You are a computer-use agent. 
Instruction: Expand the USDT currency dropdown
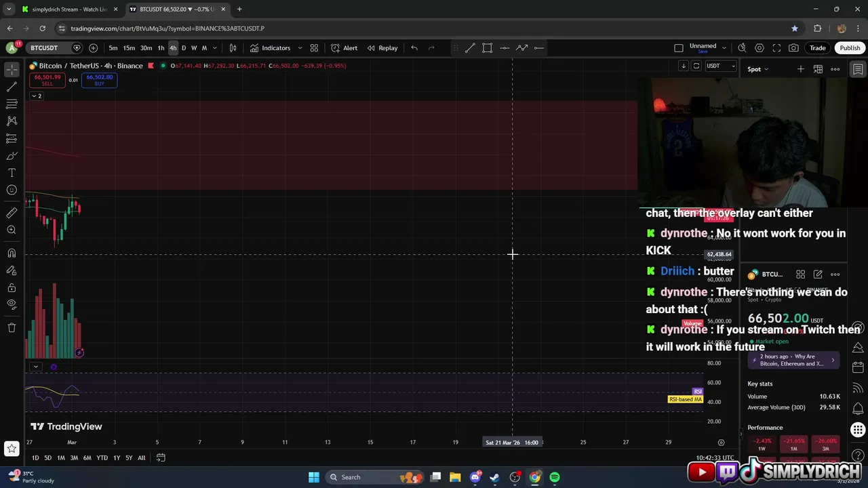(x=721, y=66)
